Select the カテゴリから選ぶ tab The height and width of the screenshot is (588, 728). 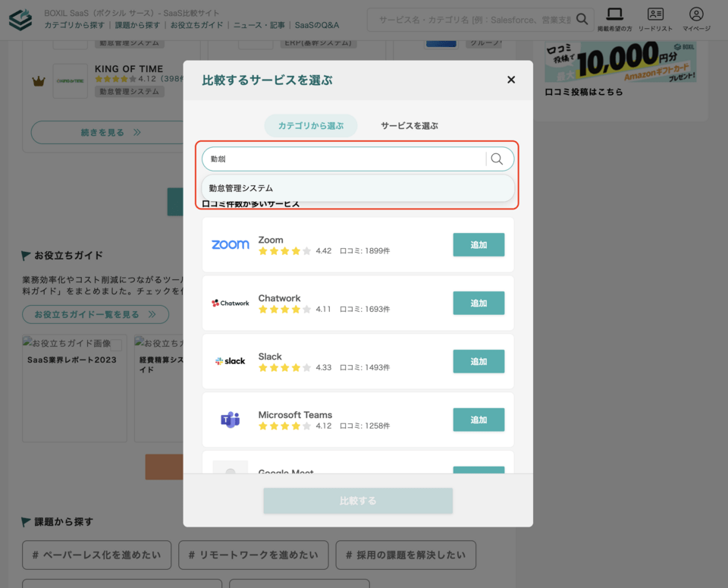[x=310, y=126]
